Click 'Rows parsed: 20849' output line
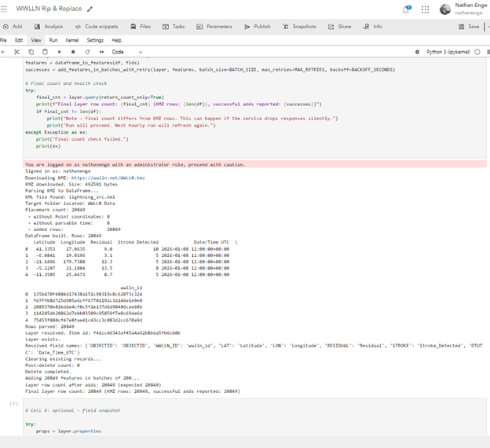Viewport: 490px width, 448px height. (49, 327)
